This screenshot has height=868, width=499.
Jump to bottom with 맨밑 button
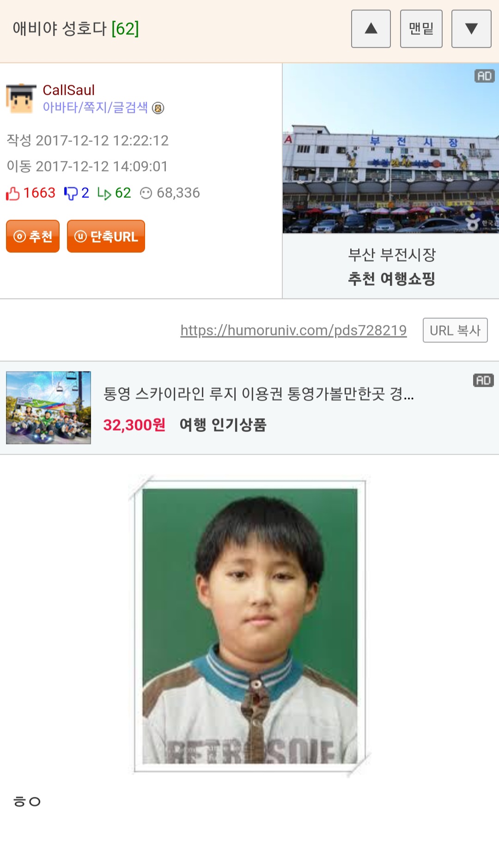pos(421,29)
